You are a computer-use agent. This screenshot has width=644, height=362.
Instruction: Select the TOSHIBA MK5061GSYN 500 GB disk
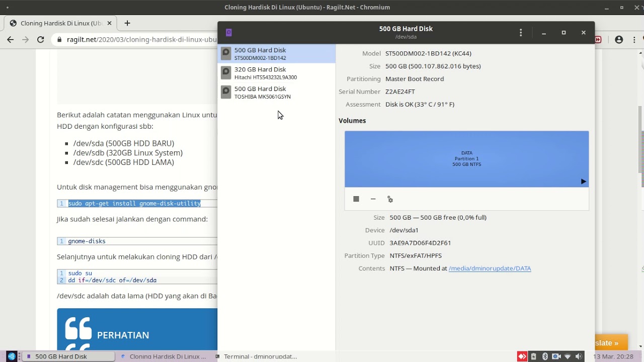277,93
